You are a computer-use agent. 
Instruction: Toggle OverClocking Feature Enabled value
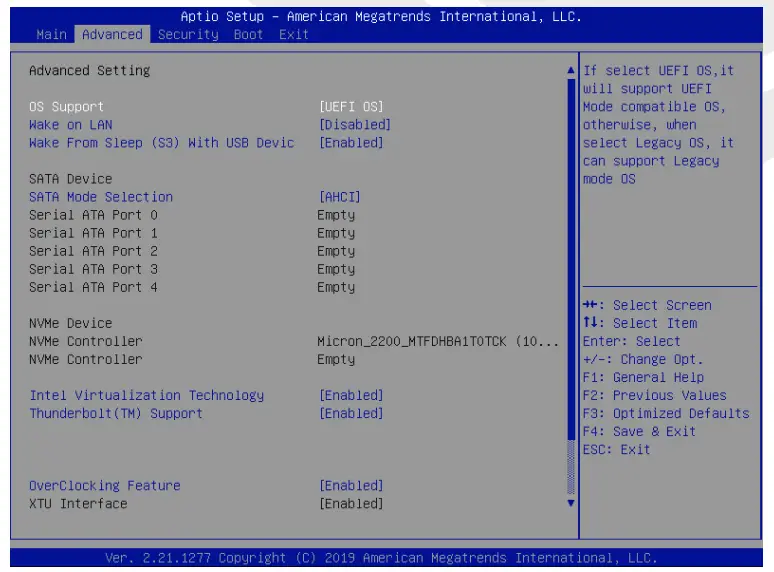pos(350,485)
